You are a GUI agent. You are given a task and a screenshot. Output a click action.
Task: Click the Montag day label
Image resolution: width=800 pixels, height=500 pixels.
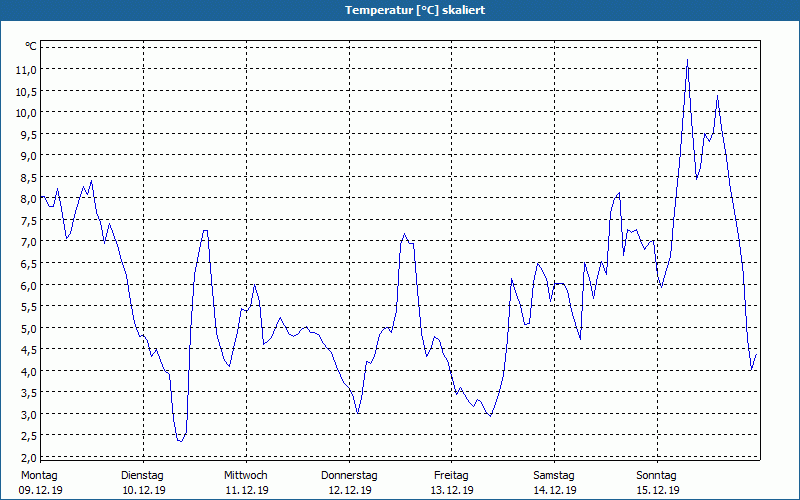tap(39, 475)
